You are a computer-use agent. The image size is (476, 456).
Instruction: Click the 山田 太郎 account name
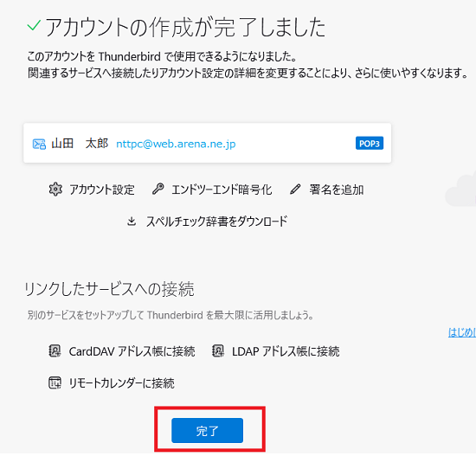point(80,144)
